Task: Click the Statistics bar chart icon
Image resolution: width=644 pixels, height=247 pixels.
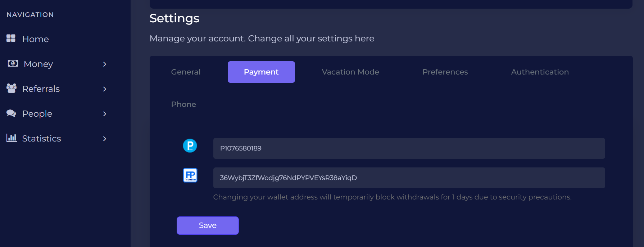Action: pos(12,138)
